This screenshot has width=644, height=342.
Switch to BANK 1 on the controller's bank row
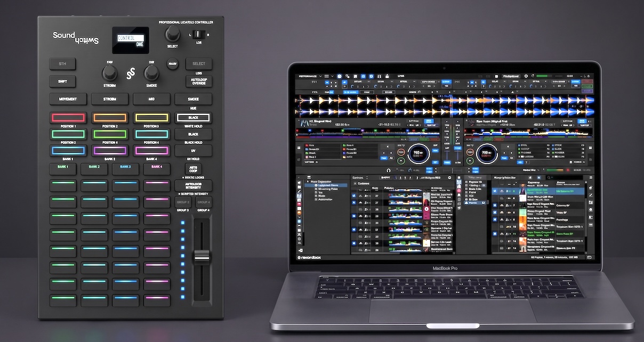[63, 169]
